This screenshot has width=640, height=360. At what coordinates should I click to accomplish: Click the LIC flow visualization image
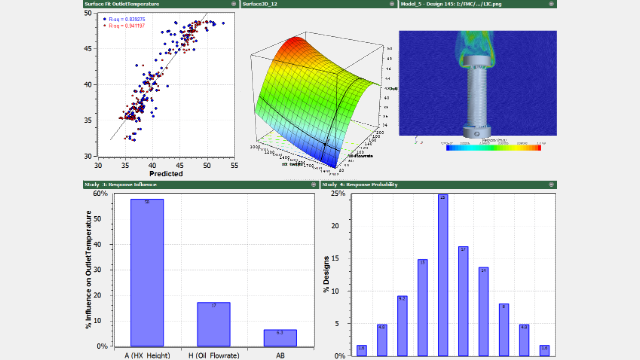478,83
